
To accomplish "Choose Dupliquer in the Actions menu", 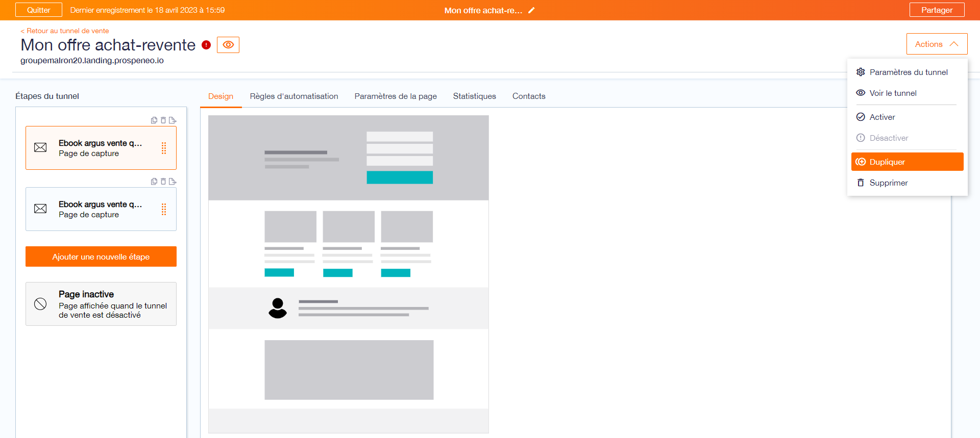I will click(907, 162).
